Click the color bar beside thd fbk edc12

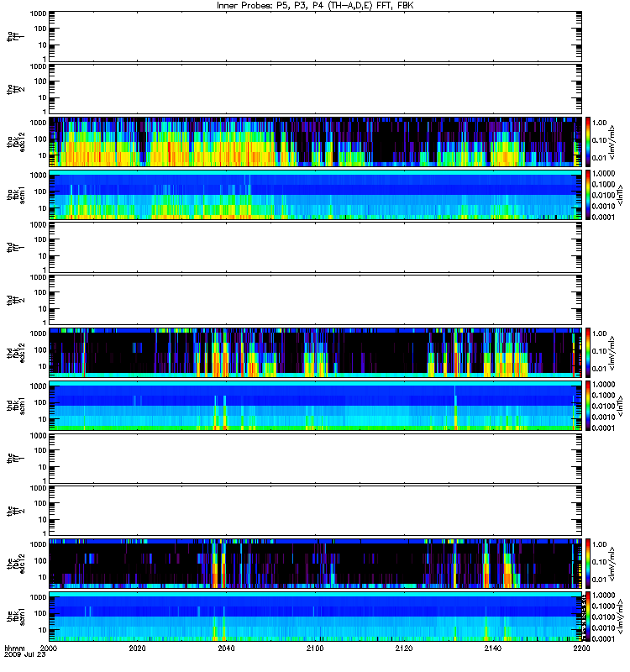click(587, 353)
